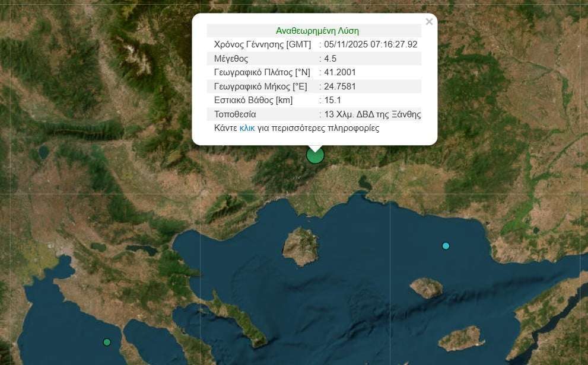588x365 pixels.
Task: Click Samothrace island right of Thasos
Action: tap(426, 288)
